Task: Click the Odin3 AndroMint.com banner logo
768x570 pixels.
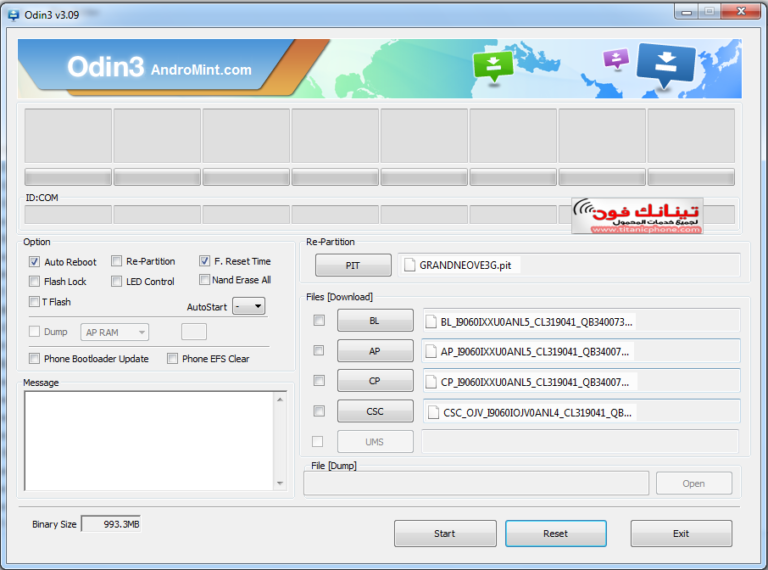Action: pos(159,67)
